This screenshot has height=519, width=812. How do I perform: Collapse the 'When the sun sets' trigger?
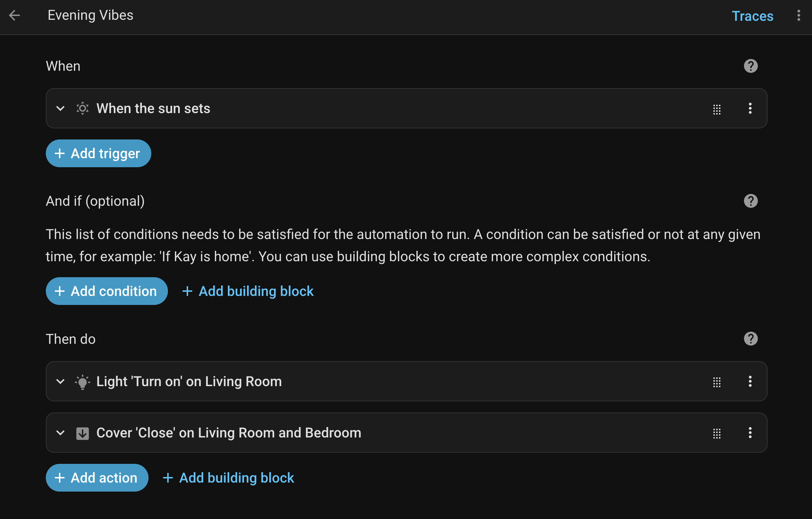click(60, 109)
